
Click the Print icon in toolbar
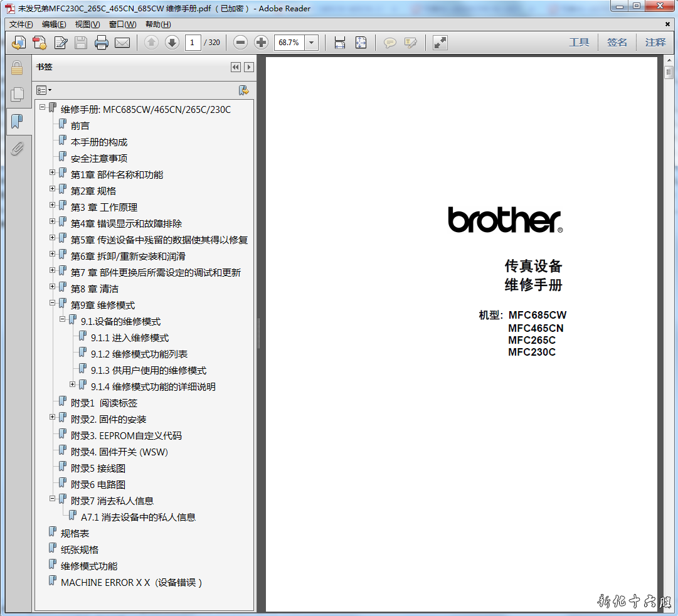101,43
